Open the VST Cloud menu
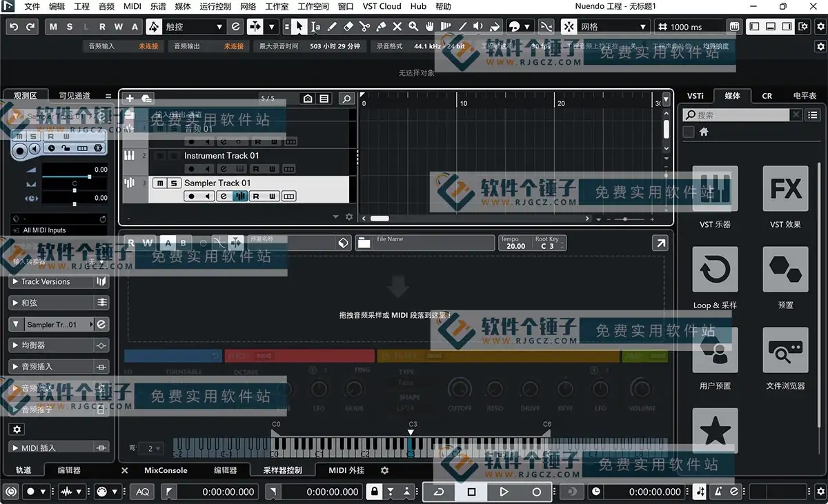This screenshot has width=828, height=504. 381,7
